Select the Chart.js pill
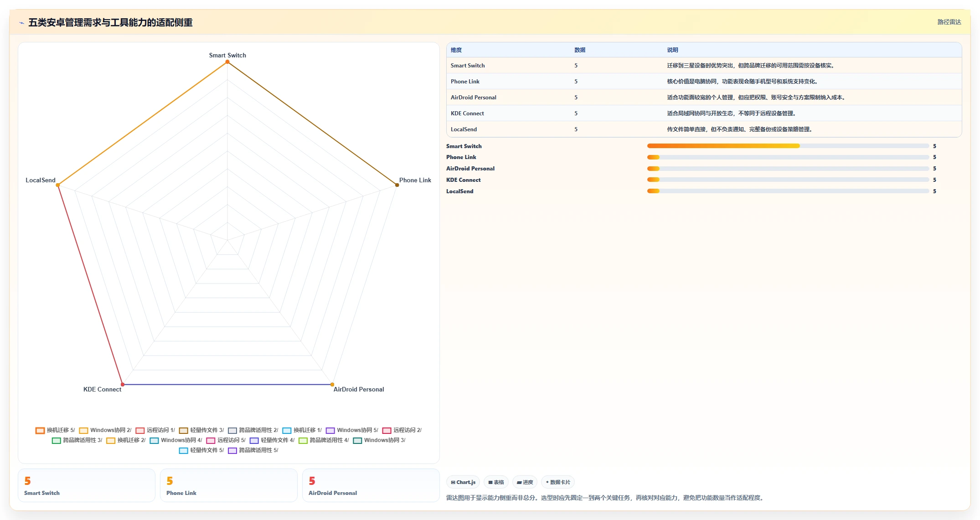Viewport: 980px width, 520px height. (463, 482)
